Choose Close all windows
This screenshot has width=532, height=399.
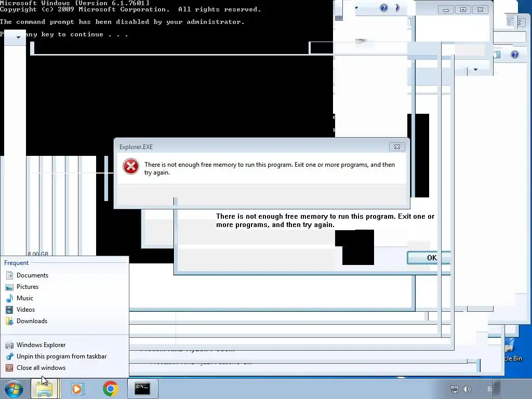tap(41, 368)
